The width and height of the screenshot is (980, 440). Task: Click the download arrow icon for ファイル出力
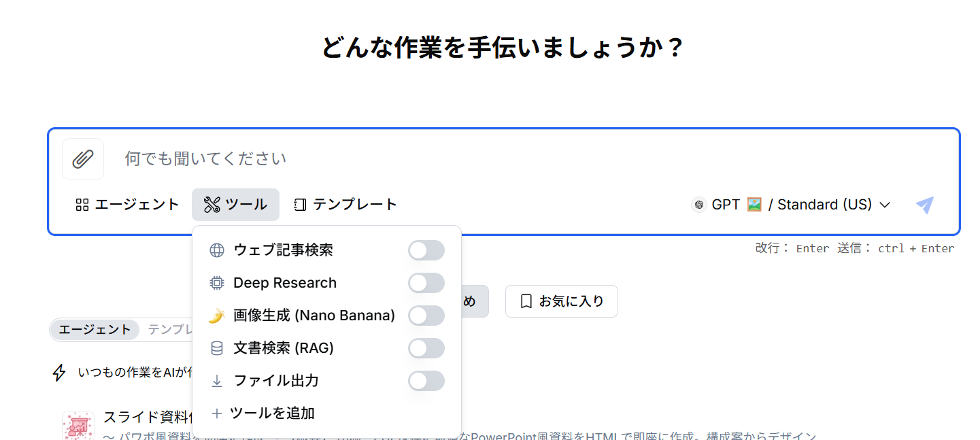pos(217,381)
